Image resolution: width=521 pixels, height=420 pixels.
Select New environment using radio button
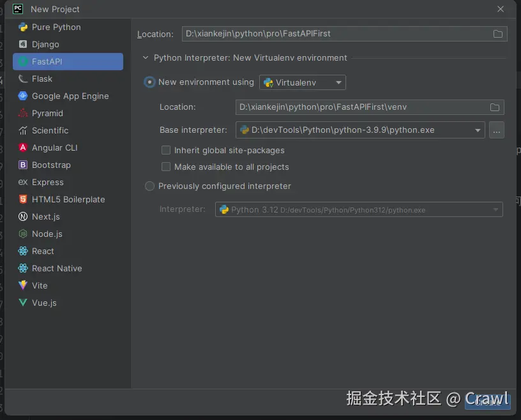[149, 82]
